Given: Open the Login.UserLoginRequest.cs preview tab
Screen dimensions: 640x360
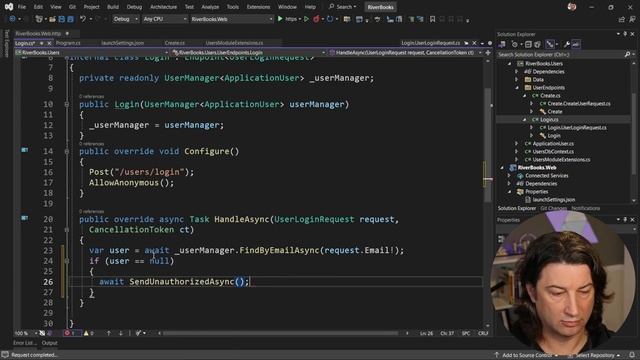Looking at the screenshot, I should click(430, 43).
